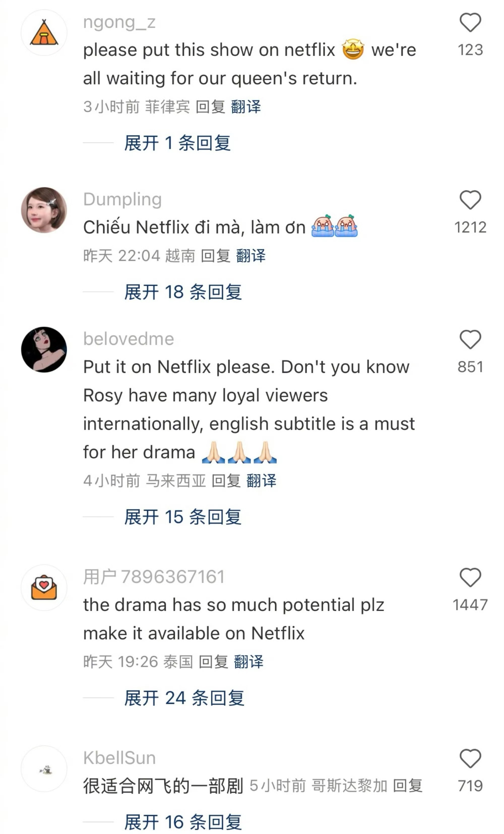Image resolution: width=504 pixels, height=834 pixels.
Task: Reply to 用户7896367161's comment
Action: click(x=213, y=662)
